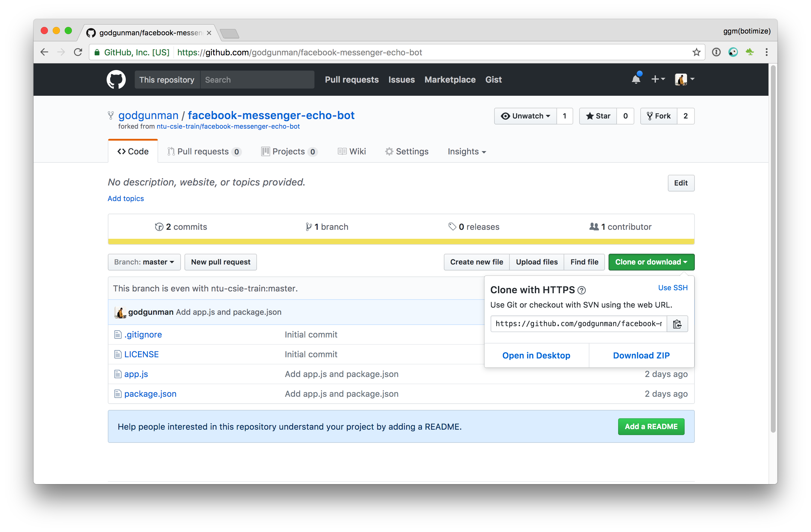This screenshot has width=811, height=532.
Task: Click the help icon beside Clone with HTTPS
Action: pyautogui.click(x=582, y=290)
